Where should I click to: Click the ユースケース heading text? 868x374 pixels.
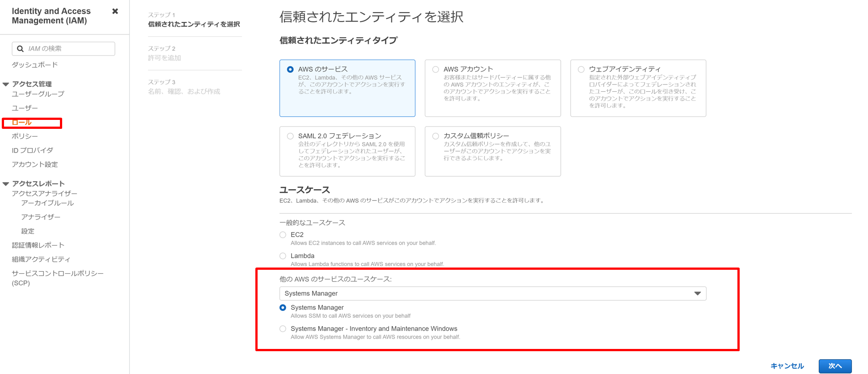coord(305,190)
